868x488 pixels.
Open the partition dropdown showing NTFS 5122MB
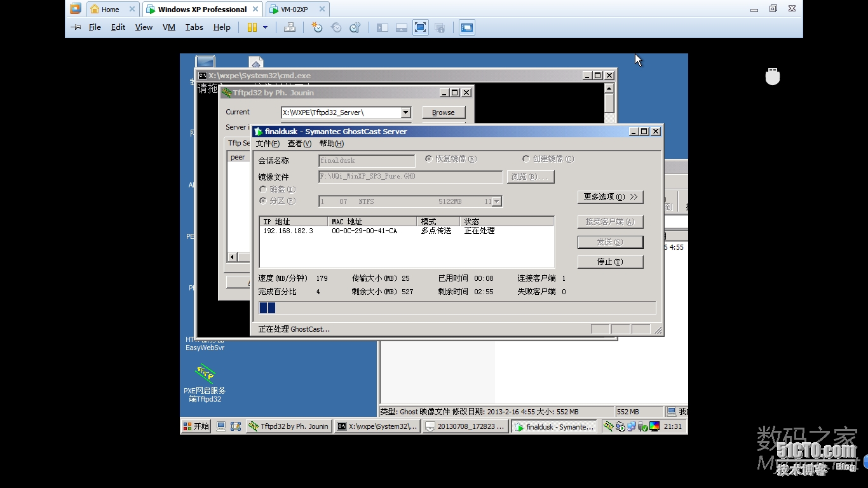tap(497, 201)
